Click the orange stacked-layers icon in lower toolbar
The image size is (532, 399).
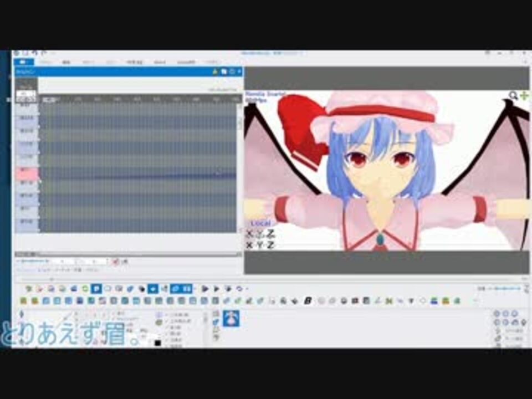(446, 300)
